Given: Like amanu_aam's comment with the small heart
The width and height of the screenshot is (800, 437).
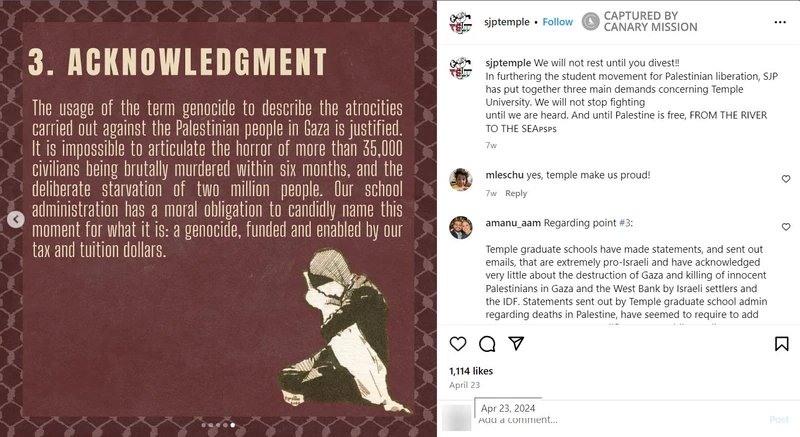Looking at the screenshot, I should [785, 224].
